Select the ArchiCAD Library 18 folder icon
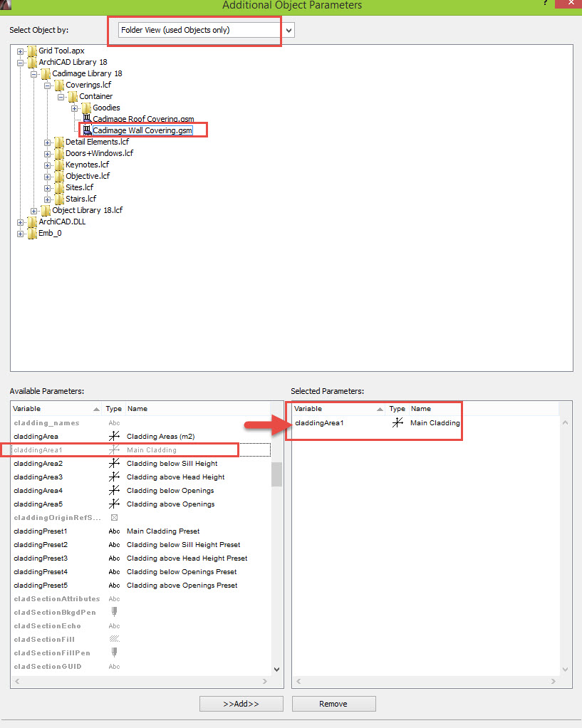Screen dimensions: 582x728 coord(32,62)
